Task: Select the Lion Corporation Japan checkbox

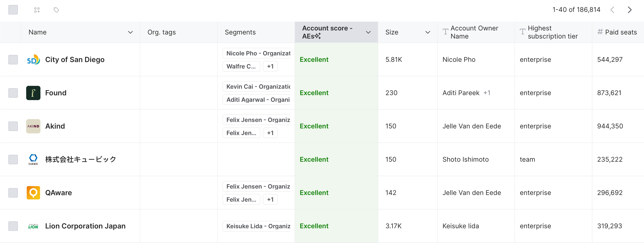Action: [13, 226]
